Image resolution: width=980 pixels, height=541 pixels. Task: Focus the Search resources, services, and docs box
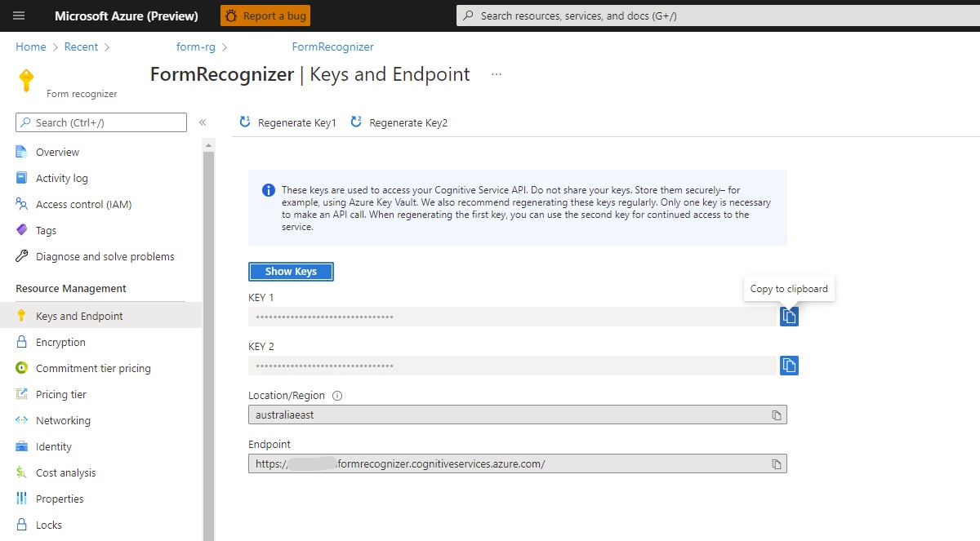click(x=718, y=16)
